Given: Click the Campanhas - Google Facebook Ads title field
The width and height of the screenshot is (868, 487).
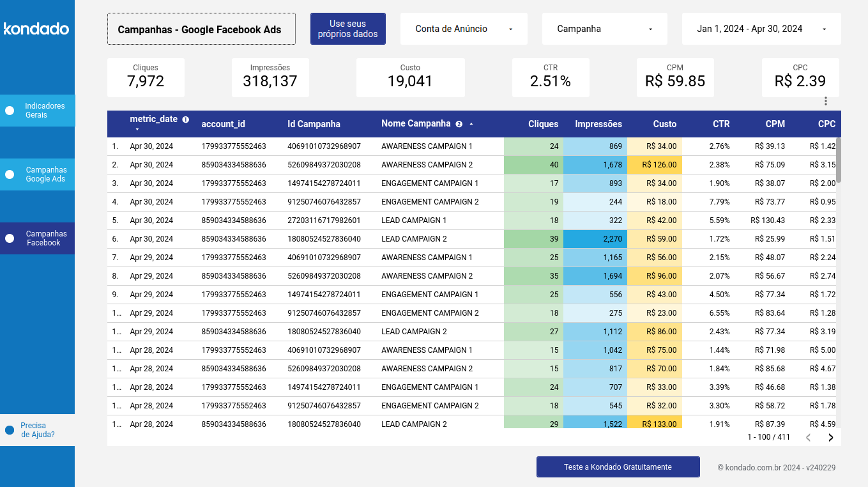Looking at the screenshot, I should 201,28.
